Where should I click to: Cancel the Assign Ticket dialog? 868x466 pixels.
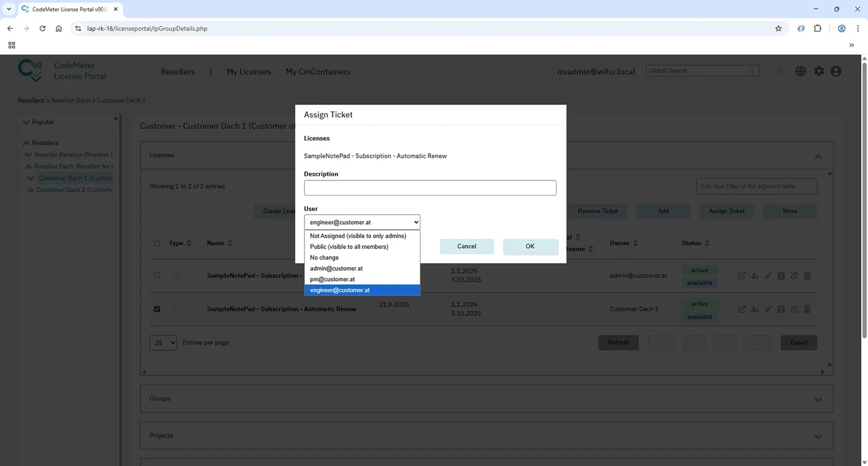pyautogui.click(x=466, y=246)
